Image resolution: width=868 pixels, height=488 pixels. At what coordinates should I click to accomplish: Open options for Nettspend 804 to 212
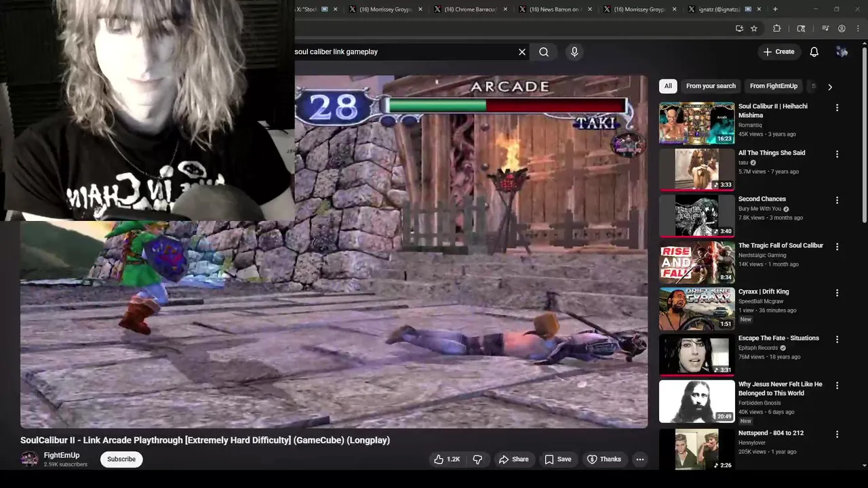click(837, 434)
